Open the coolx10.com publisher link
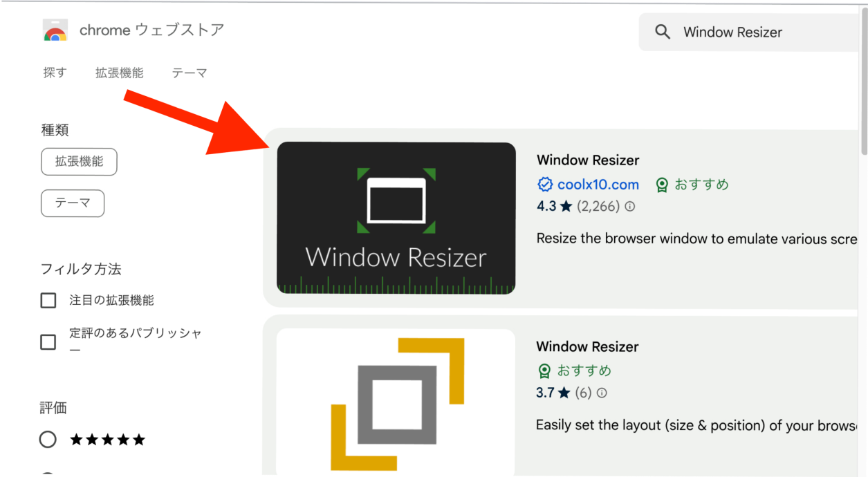 coord(598,185)
